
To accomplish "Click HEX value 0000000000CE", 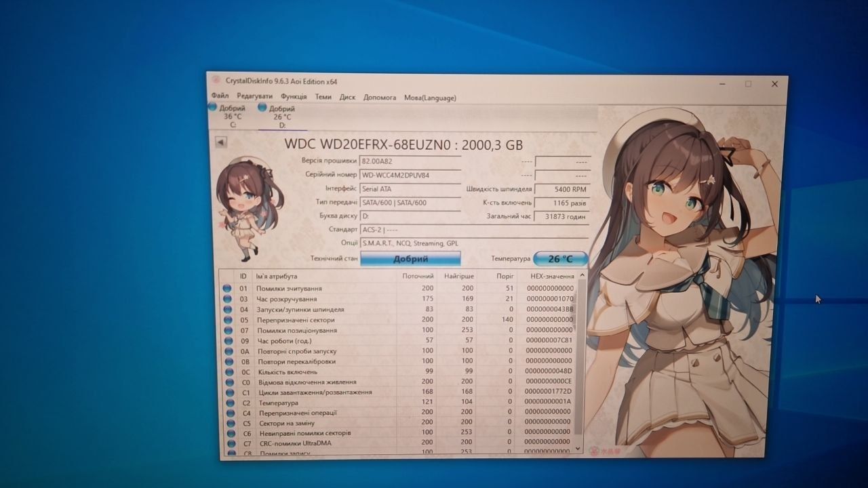I will 549,382.
